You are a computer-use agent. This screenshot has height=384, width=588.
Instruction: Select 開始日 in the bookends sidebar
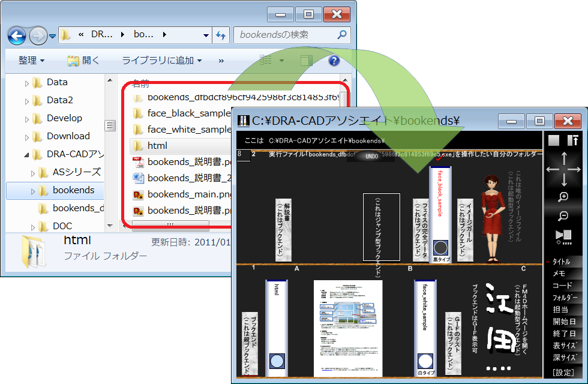(x=565, y=322)
